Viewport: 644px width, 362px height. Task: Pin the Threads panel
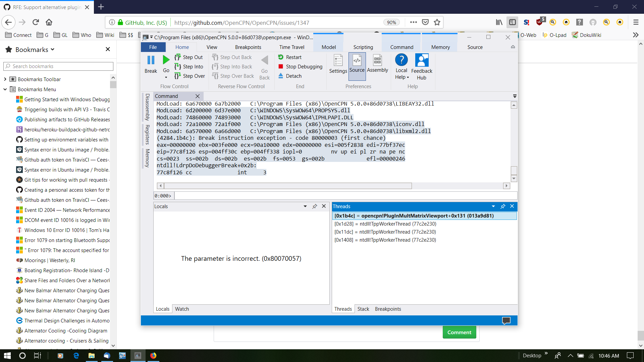point(502,206)
